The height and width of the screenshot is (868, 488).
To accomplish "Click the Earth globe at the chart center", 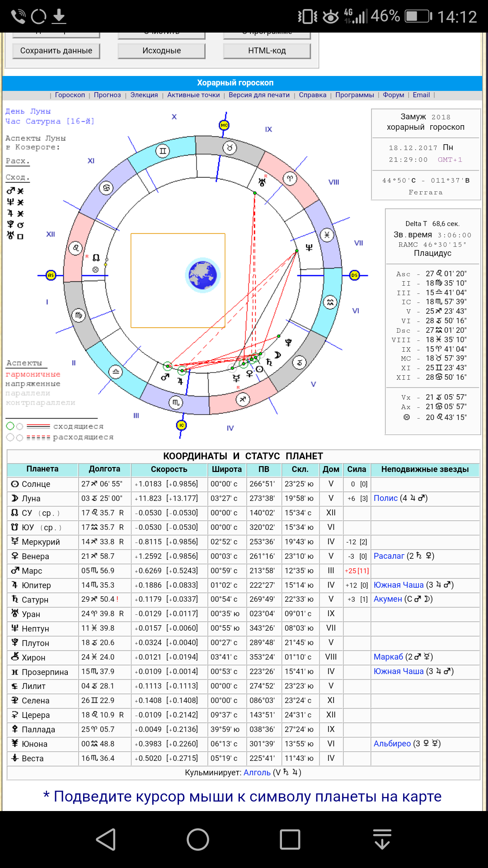I will pyautogui.click(x=202, y=275).
